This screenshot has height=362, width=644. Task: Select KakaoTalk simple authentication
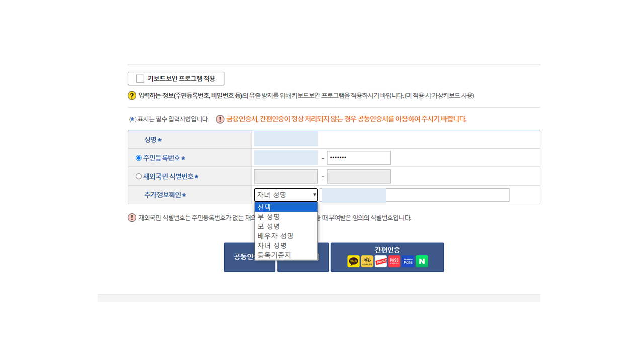tap(353, 261)
